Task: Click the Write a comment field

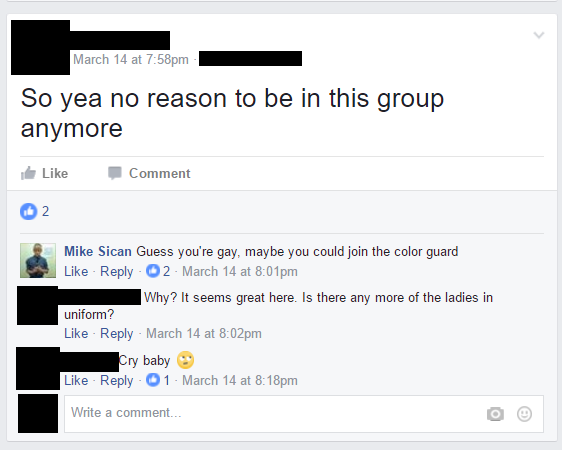Action: [x=304, y=414]
